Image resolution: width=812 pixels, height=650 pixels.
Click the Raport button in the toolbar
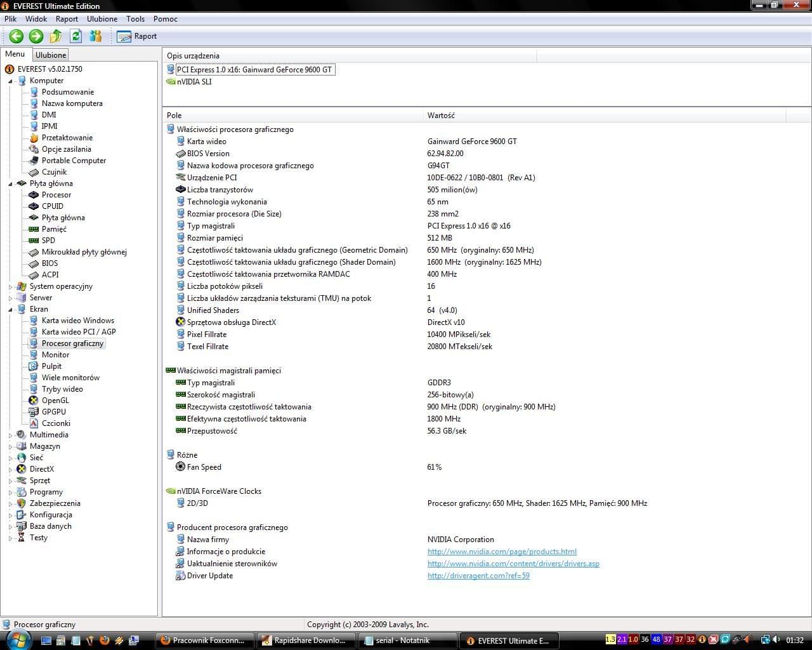(137, 36)
